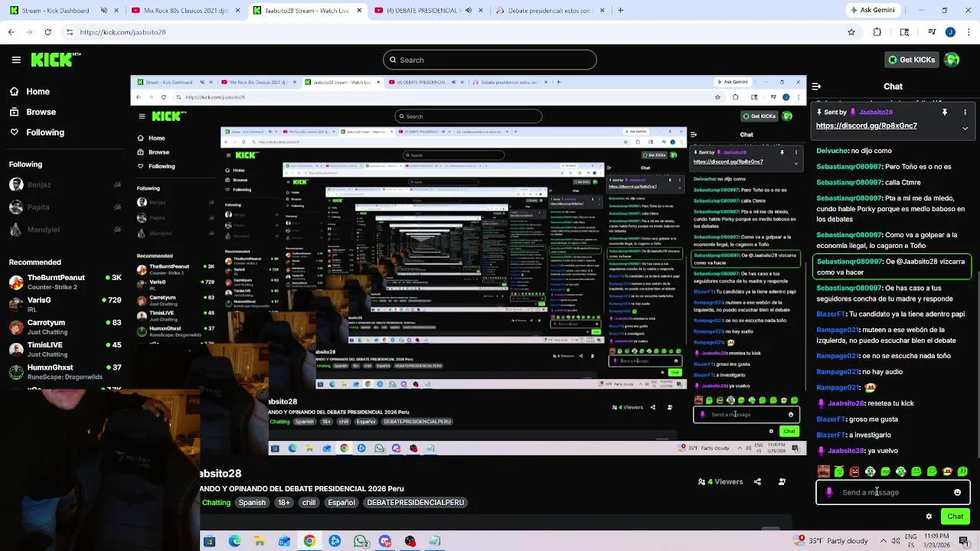
Task: Open Microsoft Edge from taskbar
Action: click(234, 541)
